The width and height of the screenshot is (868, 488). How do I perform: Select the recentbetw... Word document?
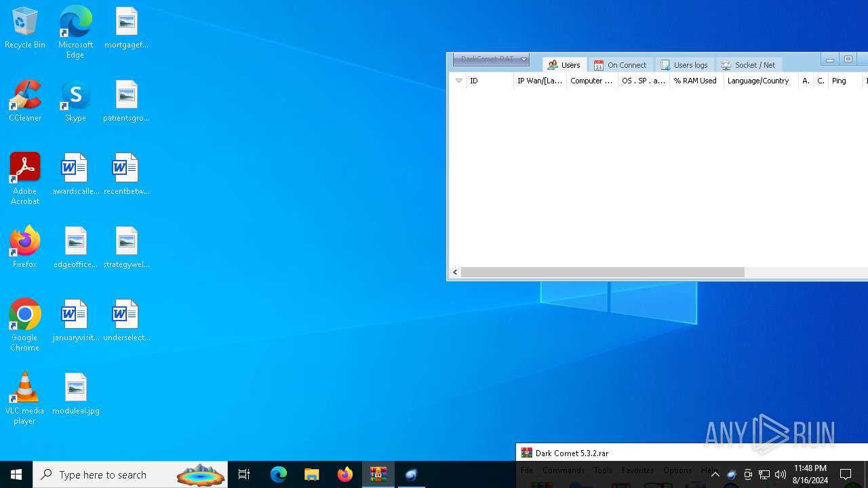coord(126,175)
